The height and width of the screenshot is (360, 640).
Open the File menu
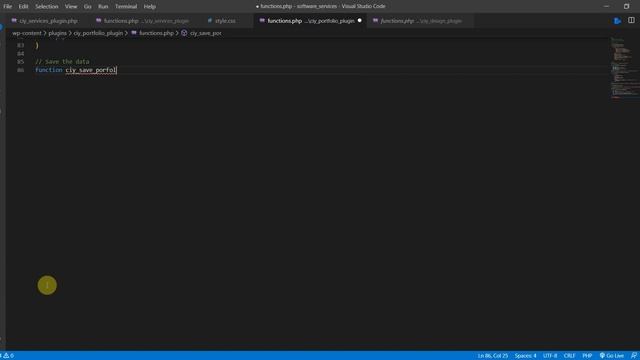(x=7, y=7)
